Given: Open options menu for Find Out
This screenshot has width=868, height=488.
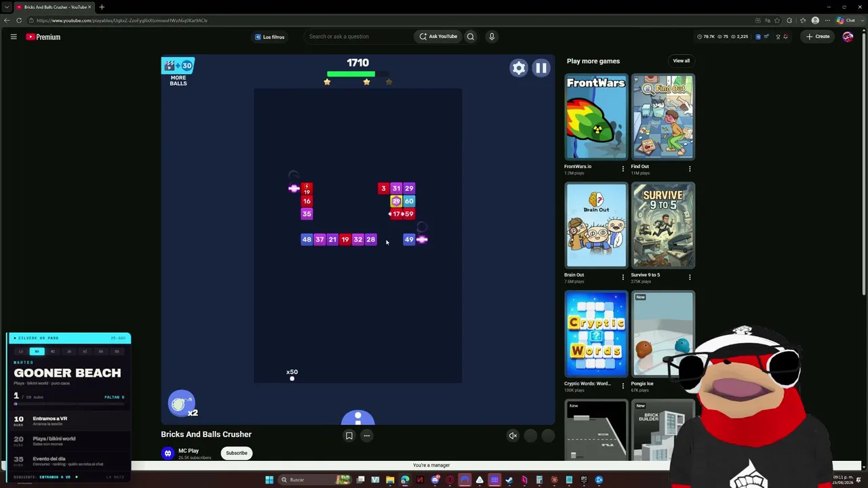Looking at the screenshot, I should (x=690, y=169).
